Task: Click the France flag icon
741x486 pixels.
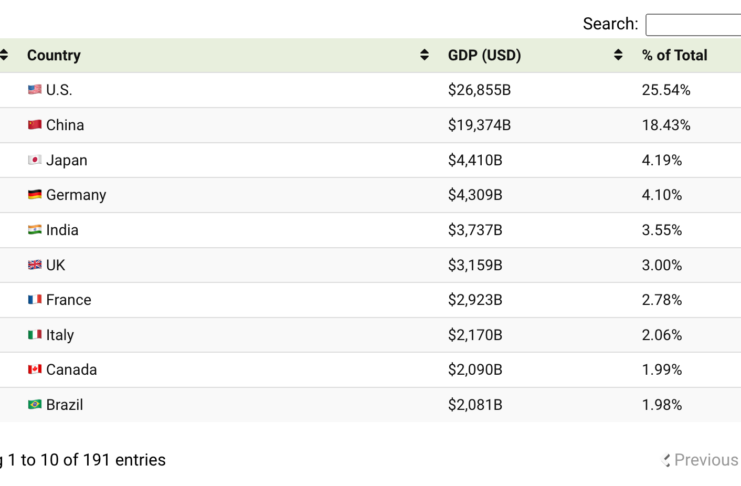Action: coord(35,300)
